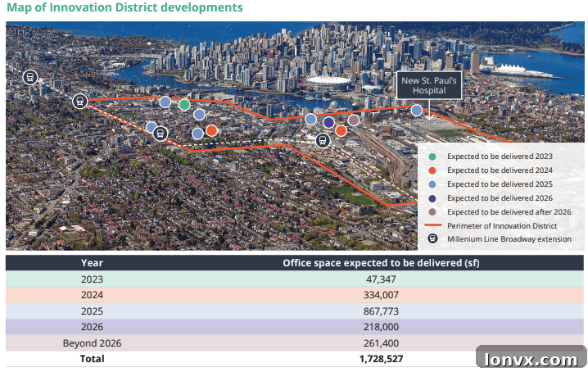Click the '2023' year cell in the table
Screen dimensions: 588x372
tap(92, 279)
